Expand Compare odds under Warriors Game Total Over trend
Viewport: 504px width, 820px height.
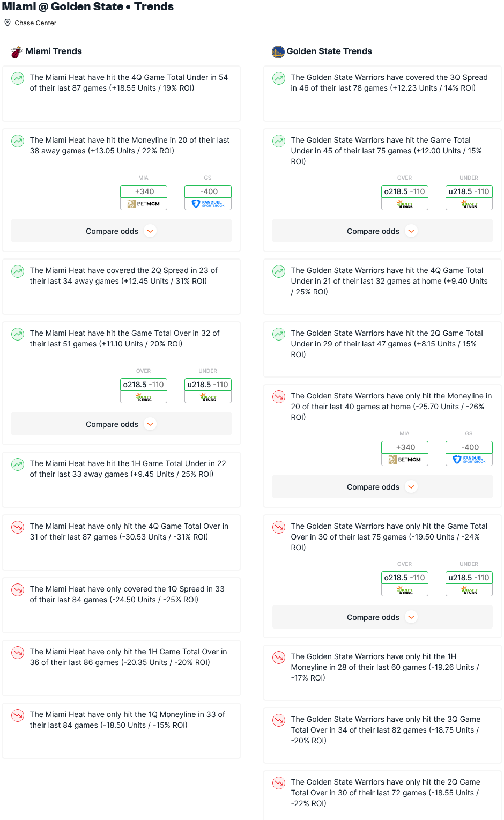click(382, 617)
